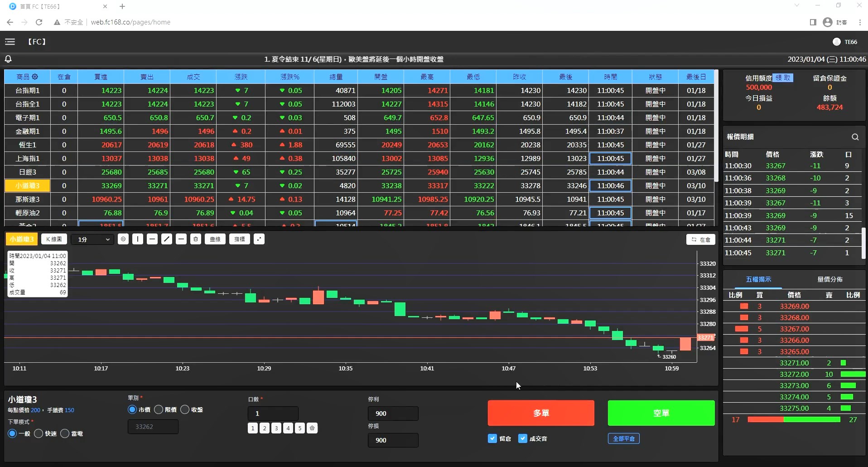The height and width of the screenshot is (467, 868).
Task: Select the diagonal trend line tool
Action: tap(167, 239)
